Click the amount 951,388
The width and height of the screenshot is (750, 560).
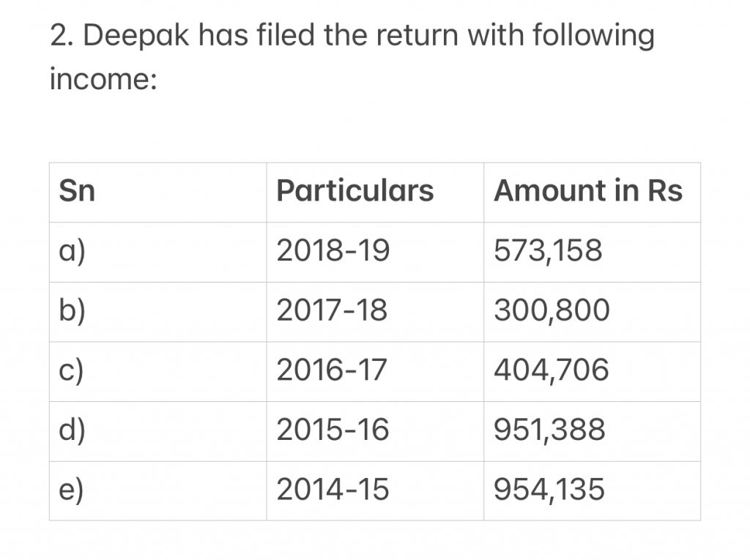coord(549,430)
